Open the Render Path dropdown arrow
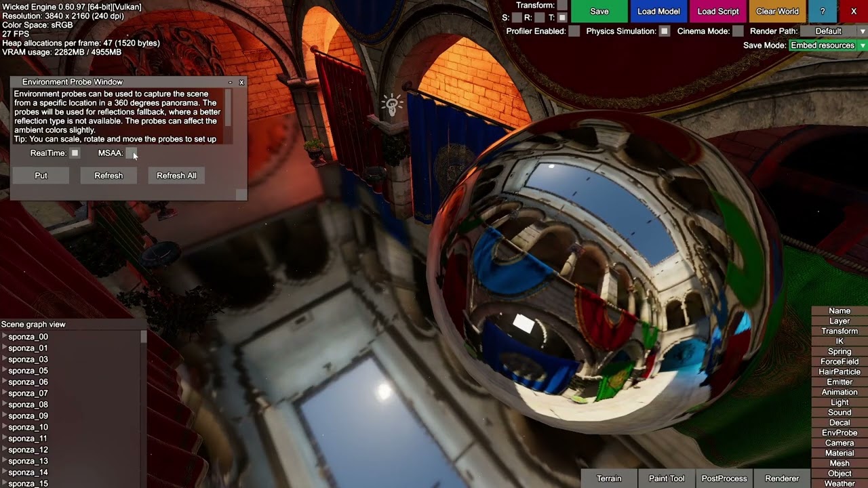 863,31
